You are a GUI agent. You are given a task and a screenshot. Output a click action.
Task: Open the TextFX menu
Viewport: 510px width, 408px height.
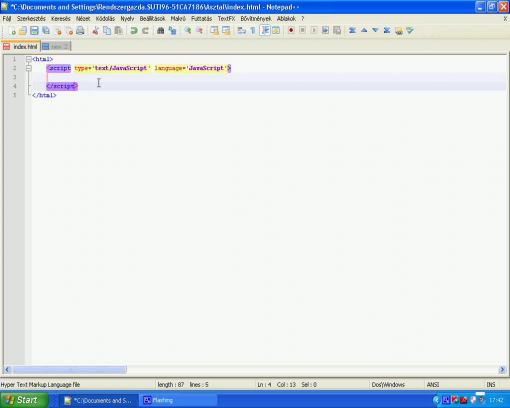click(226, 19)
